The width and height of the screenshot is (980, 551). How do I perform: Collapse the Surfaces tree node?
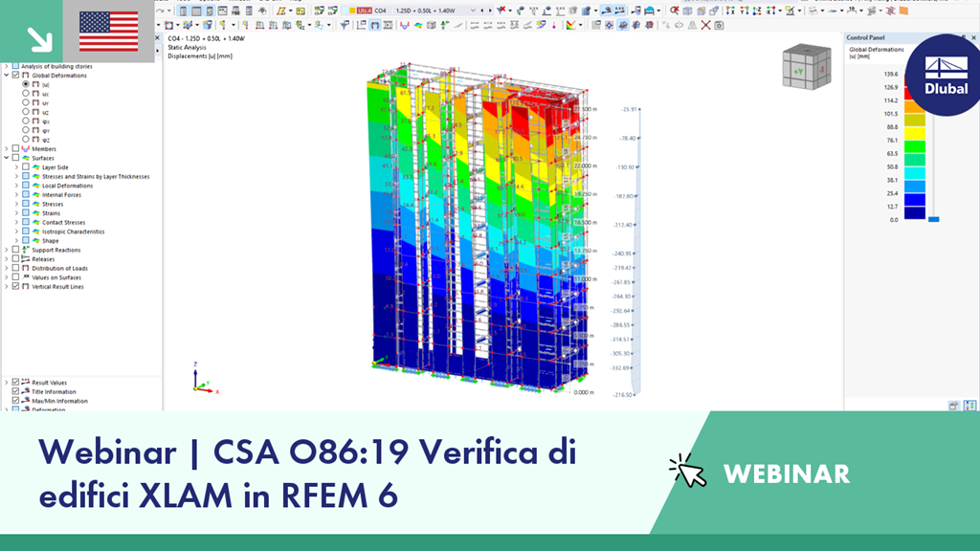pos(7,158)
